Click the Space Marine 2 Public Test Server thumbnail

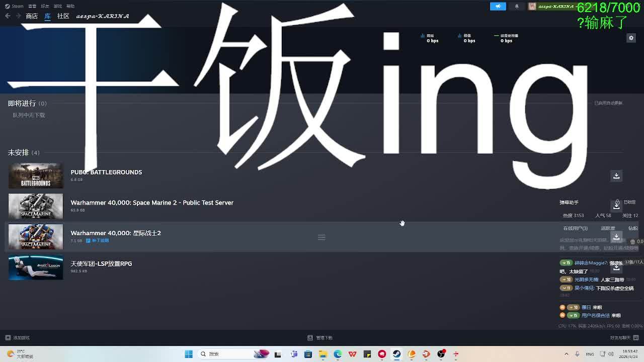(x=36, y=206)
